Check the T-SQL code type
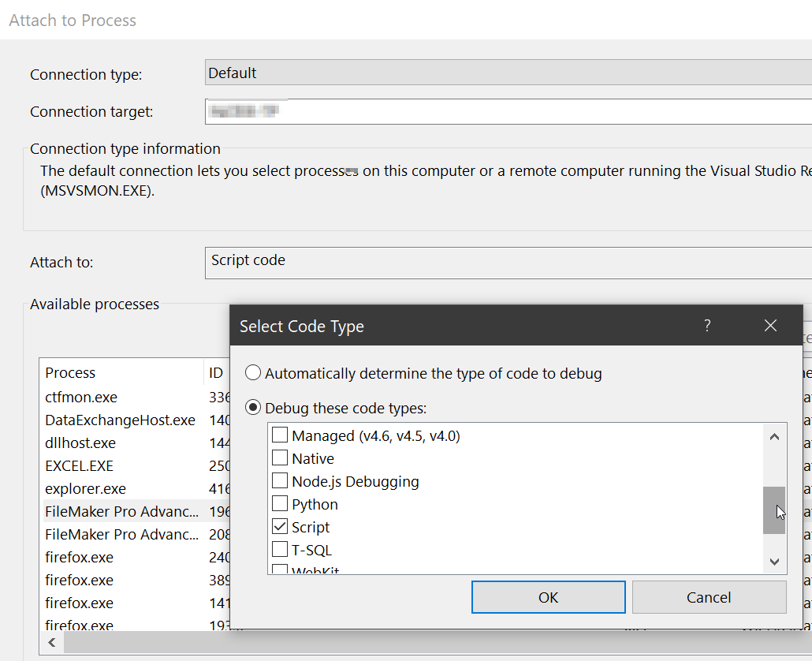The width and height of the screenshot is (812, 661). [280, 549]
